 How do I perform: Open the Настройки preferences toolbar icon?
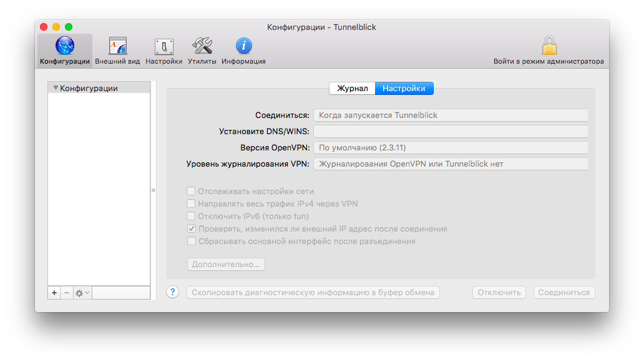point(164,51)
